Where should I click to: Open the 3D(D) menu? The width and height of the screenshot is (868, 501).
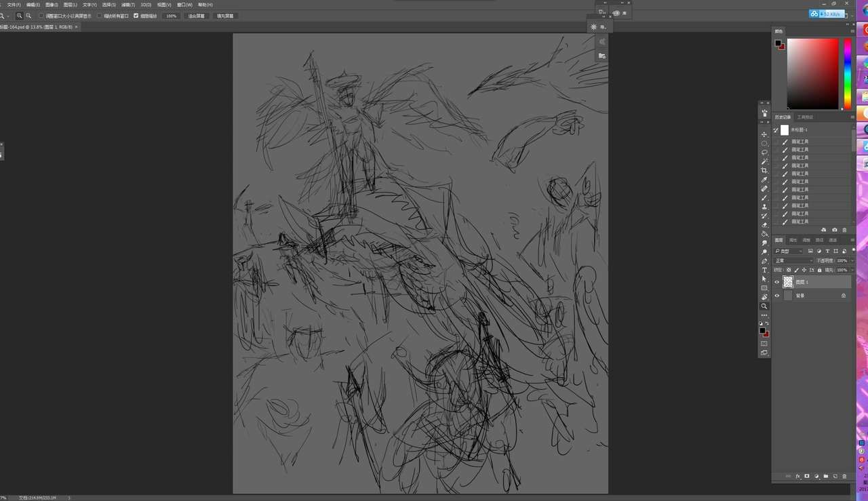tap(146, 5)
